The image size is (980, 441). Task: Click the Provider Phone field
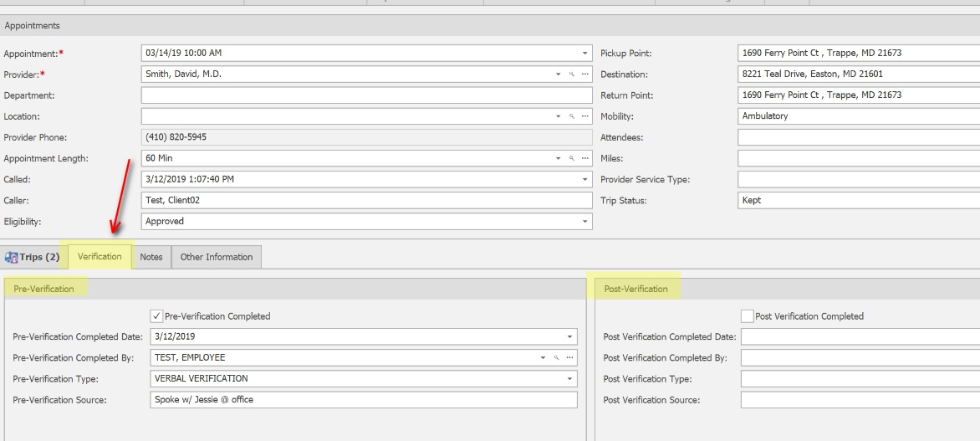367,137
